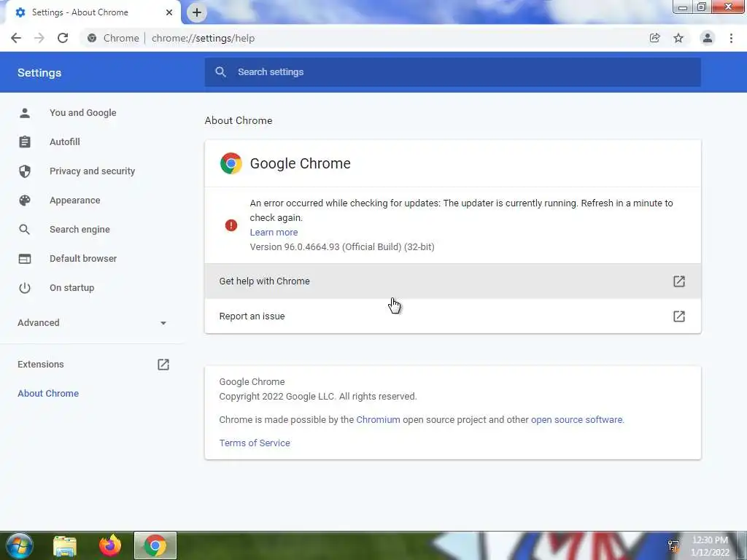Viewport: 747px width, 560px height.
Task: Click the person icon beside You and Google
Action: [25, 113]
